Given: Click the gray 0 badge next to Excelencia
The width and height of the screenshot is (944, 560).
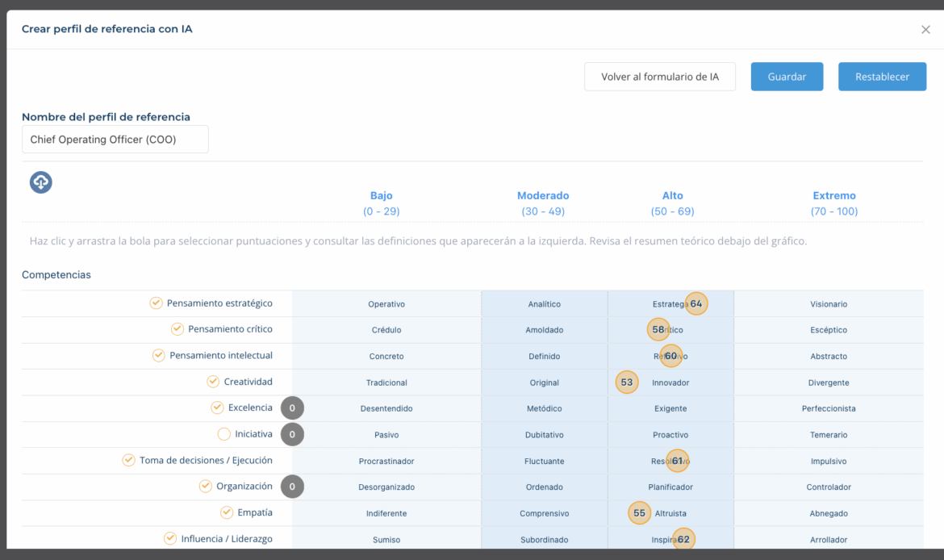Looking at the screenshot, I should [x=292, y=407].
